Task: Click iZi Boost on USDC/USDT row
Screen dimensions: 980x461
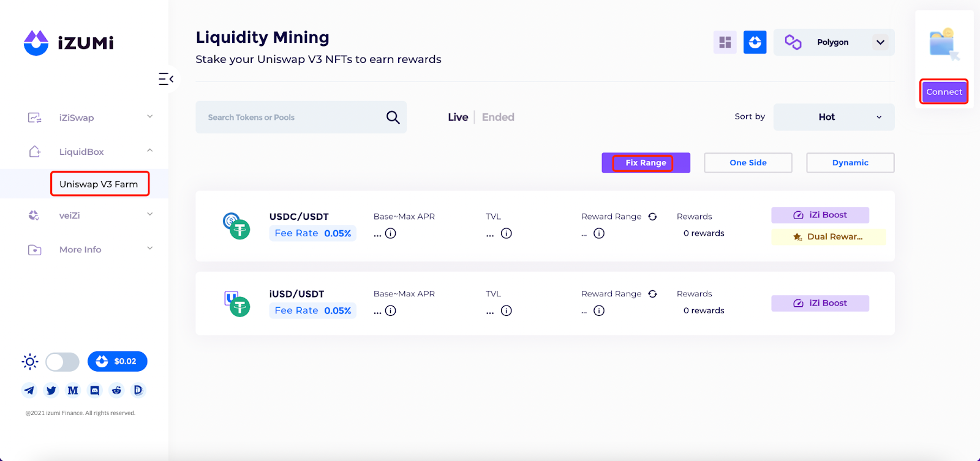Action: [x=820, y=215]
